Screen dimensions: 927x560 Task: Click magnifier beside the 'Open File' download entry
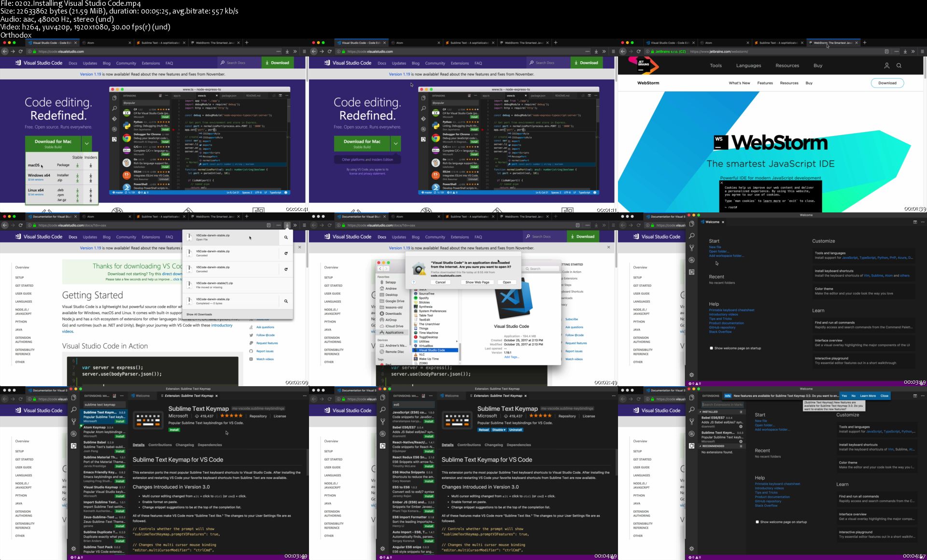286,237
